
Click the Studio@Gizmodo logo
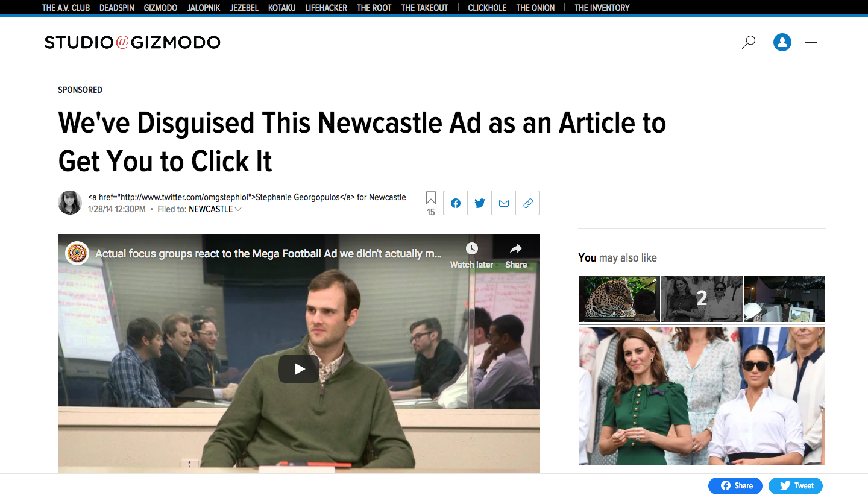133,42
